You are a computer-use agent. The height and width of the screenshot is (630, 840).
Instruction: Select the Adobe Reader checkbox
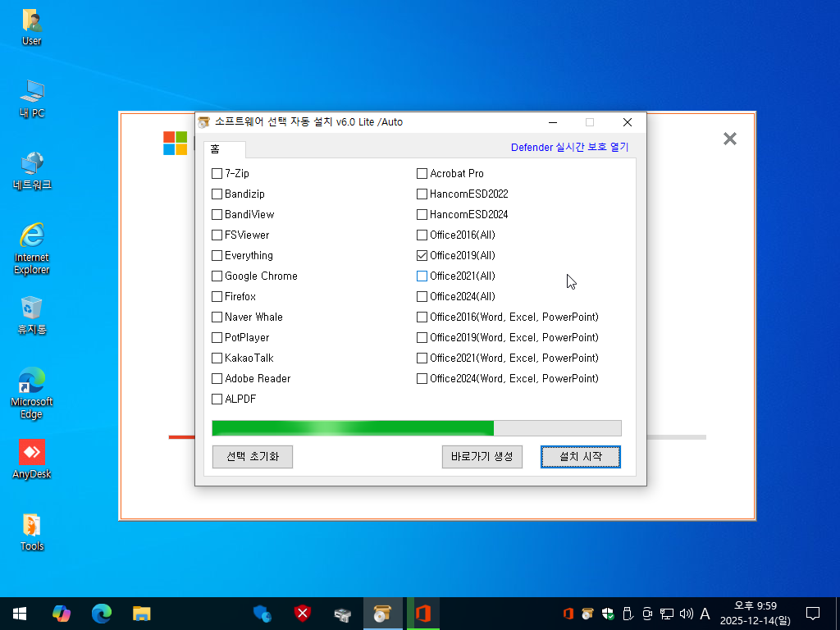[x=217, y=379]
